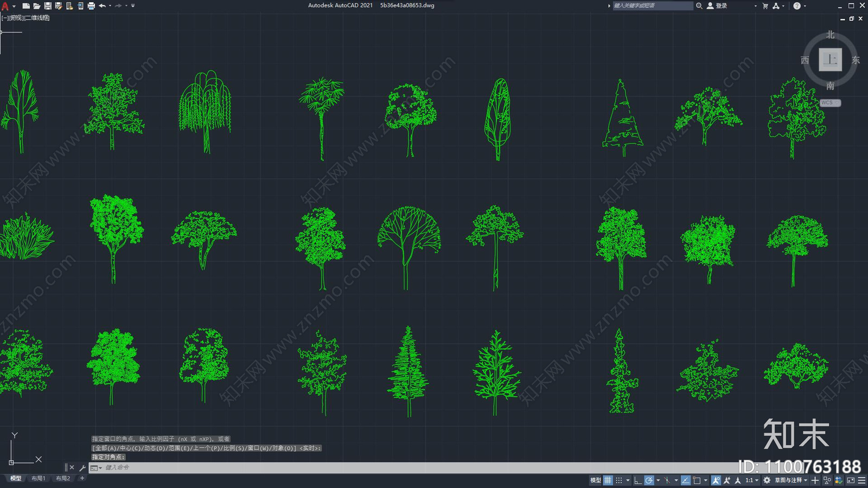Save the drawing with the floppy icon
This screenshot has height=488, width=868.
pyautogui.click(x=48, y=6)
